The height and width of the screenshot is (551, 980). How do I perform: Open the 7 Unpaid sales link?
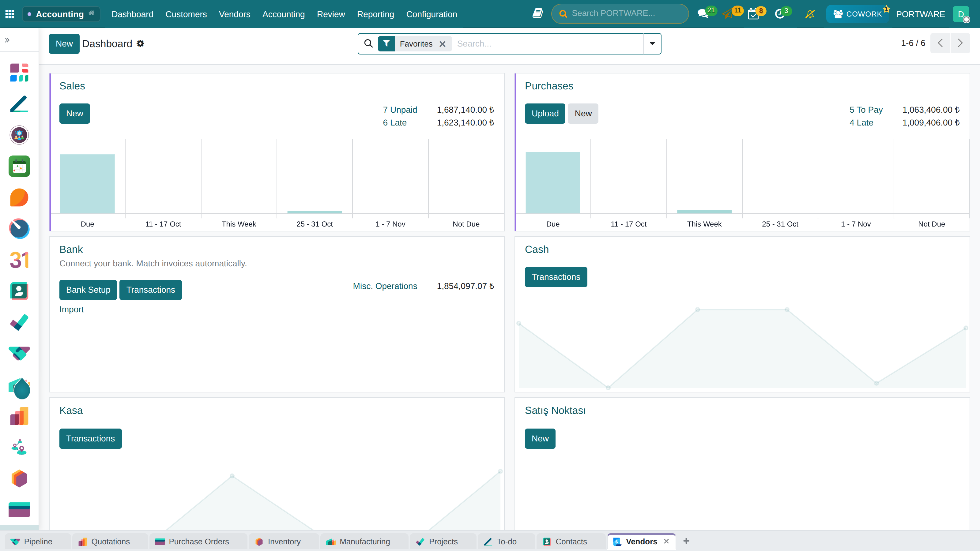click(x=400, y=110)
